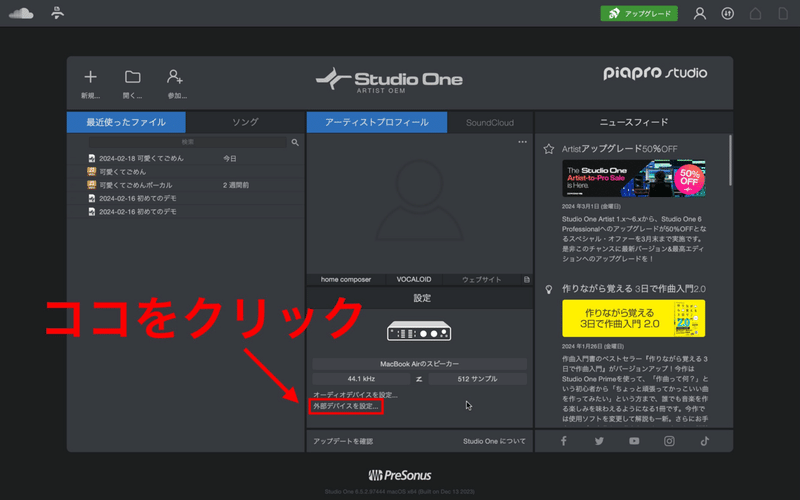Click the exchange icon next to SoundCloud icon
This screenshot has width=800, height=500.
point(58,13)
